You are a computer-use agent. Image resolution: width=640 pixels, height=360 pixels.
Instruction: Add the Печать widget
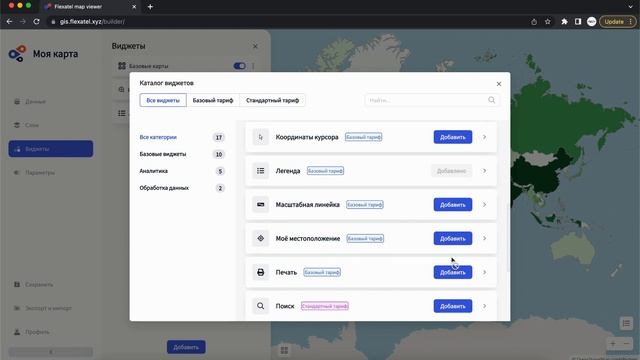pos(453,272)
